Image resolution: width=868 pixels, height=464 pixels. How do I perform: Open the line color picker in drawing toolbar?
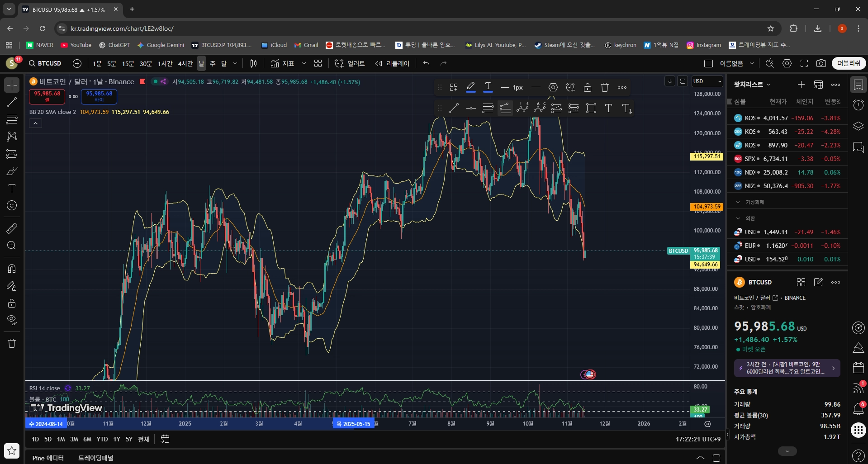point(470,87)
